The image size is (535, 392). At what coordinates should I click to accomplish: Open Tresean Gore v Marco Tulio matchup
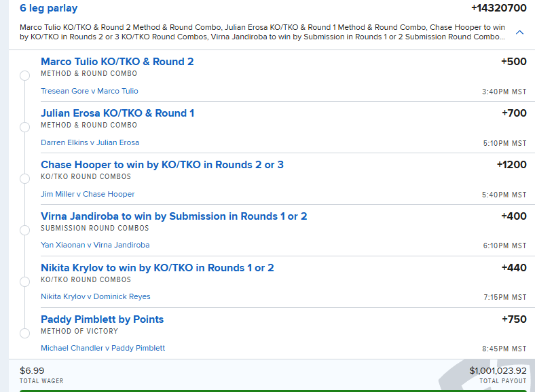90,91
